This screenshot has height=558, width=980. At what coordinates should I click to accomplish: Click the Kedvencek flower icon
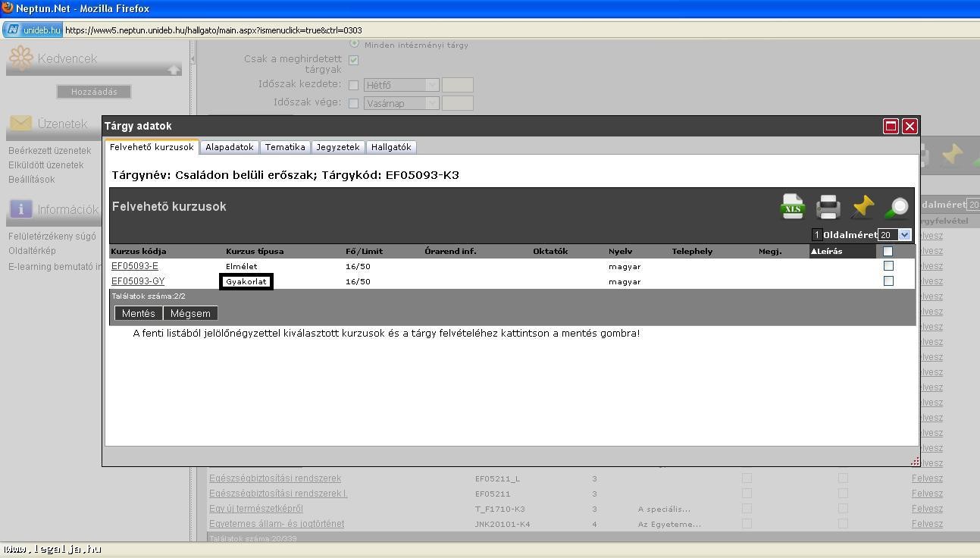(x=20, y=58)
